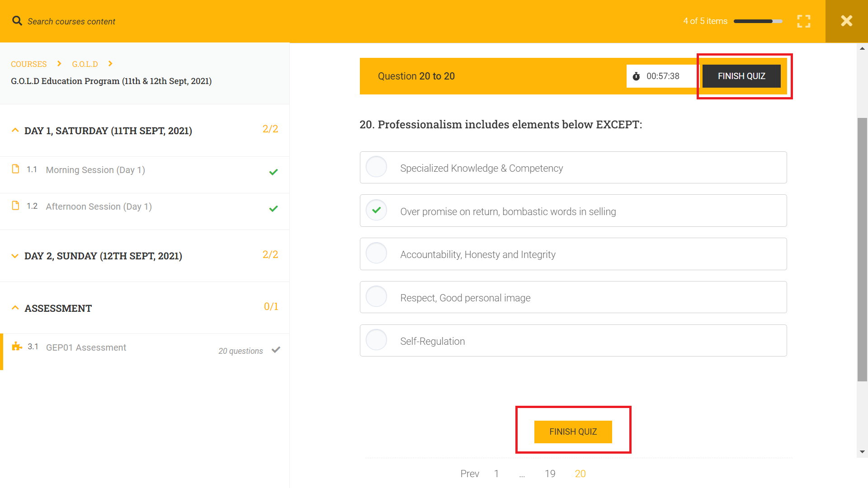Click the course items progress bar
This screenshot has width=868, height=488.
(x=758, y=21)
